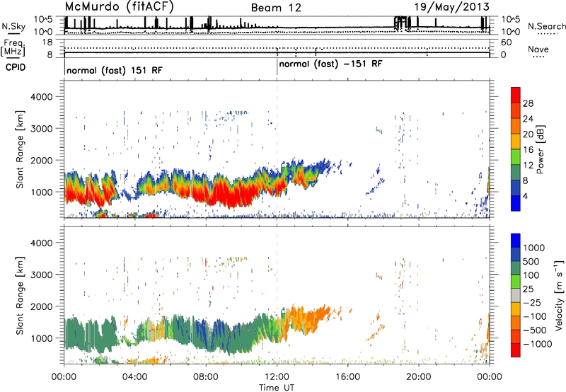Click the '04:00' time axis label
This screenshot has width=566, height=392.
135,377
